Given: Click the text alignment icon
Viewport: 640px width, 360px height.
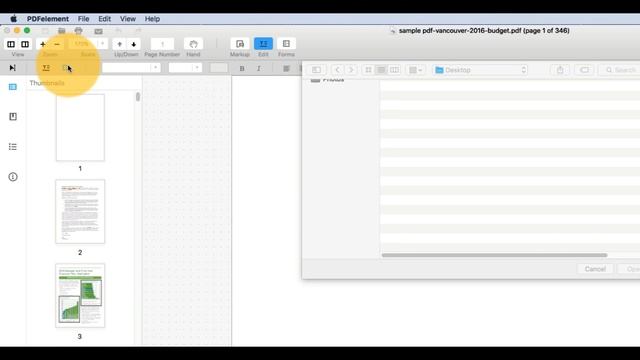Looking at the screenshot, I should coord(286,69).
